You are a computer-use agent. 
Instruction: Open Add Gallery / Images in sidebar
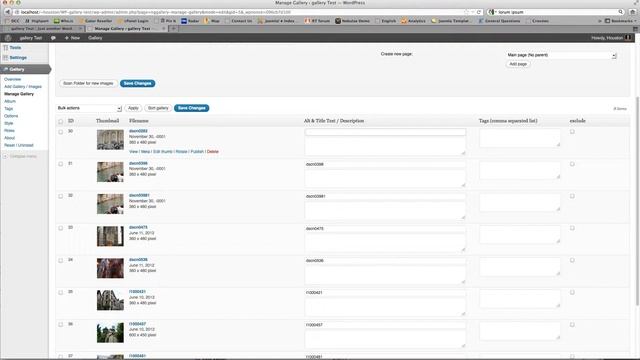tap(23, 87)
